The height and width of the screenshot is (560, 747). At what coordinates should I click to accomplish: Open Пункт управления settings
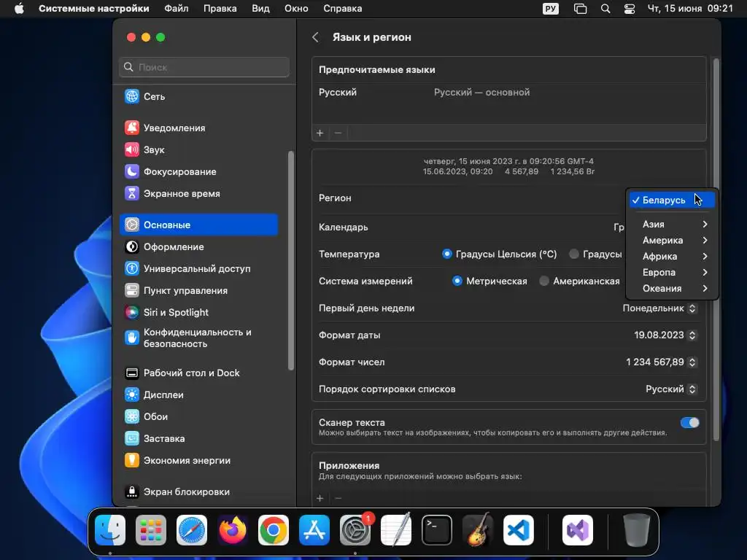pos(198,290)
